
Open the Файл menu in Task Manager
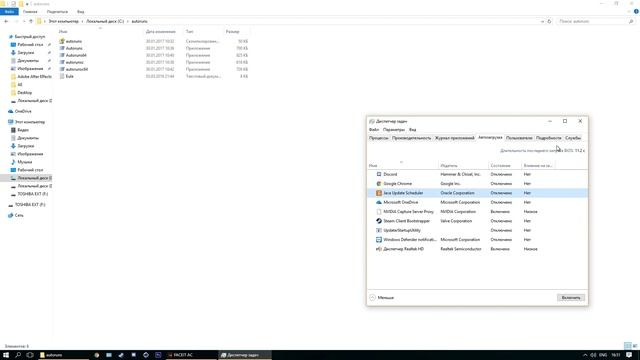(374, 130)
